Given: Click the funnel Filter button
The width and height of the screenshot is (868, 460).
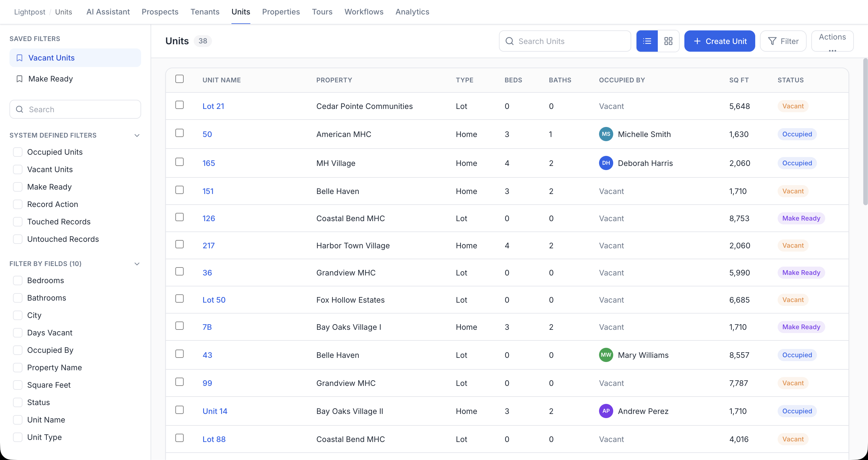Looking at the screenshot, I should (x=783, y=41).
